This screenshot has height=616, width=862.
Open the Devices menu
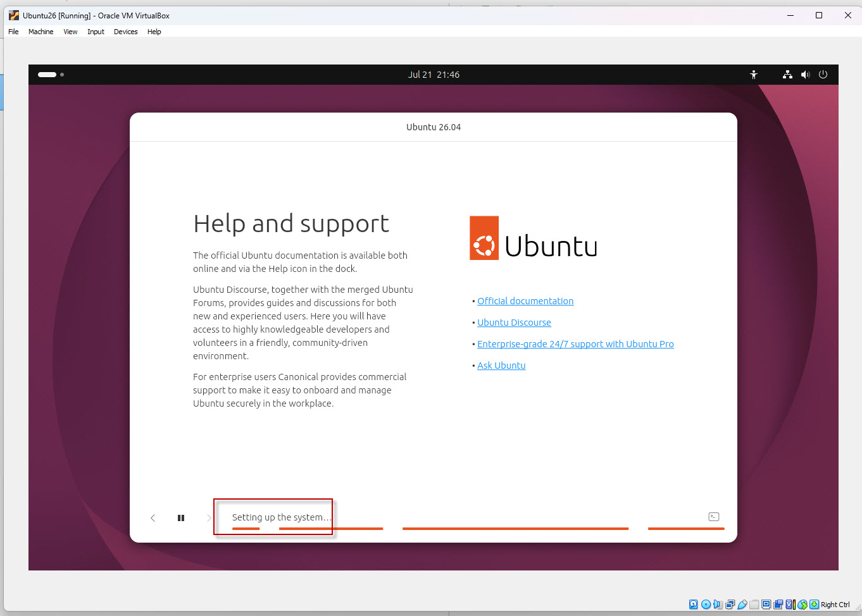[125, 32]
